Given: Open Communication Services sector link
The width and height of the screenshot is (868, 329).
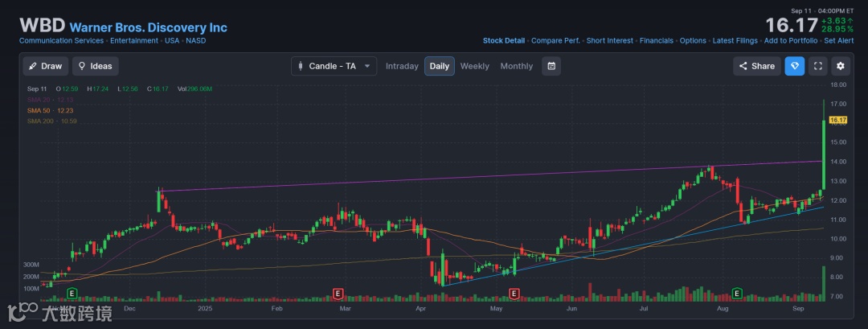Looking at the screenshot, I should (61, 40).
